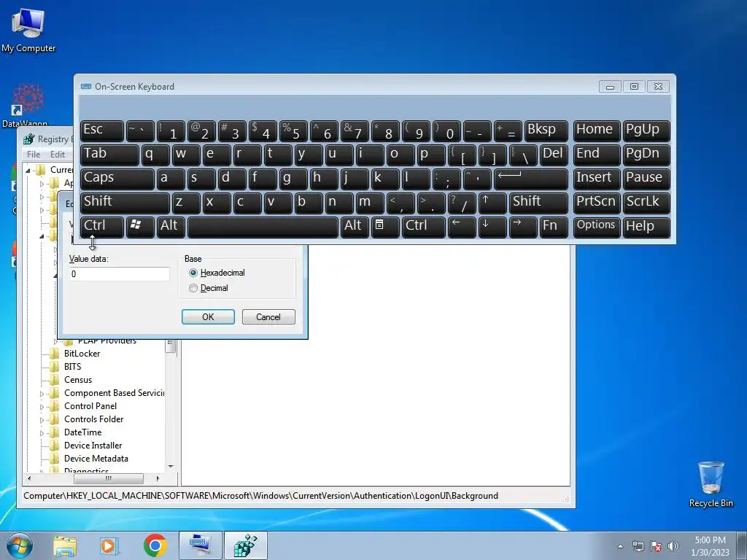Select the Device Installer registry key
The width and height of the screenshot is (747, 560).
coord(93,446)
